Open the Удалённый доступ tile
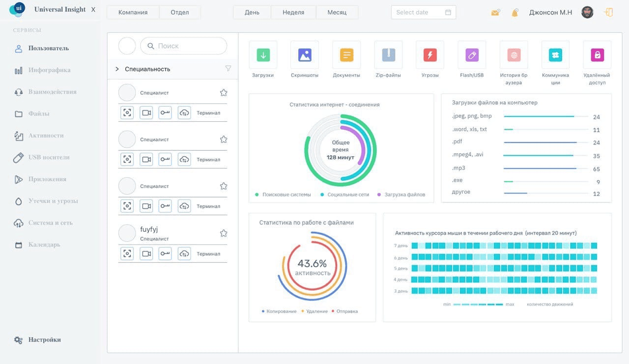Screen dimensions: 629x364 point(597,55)
